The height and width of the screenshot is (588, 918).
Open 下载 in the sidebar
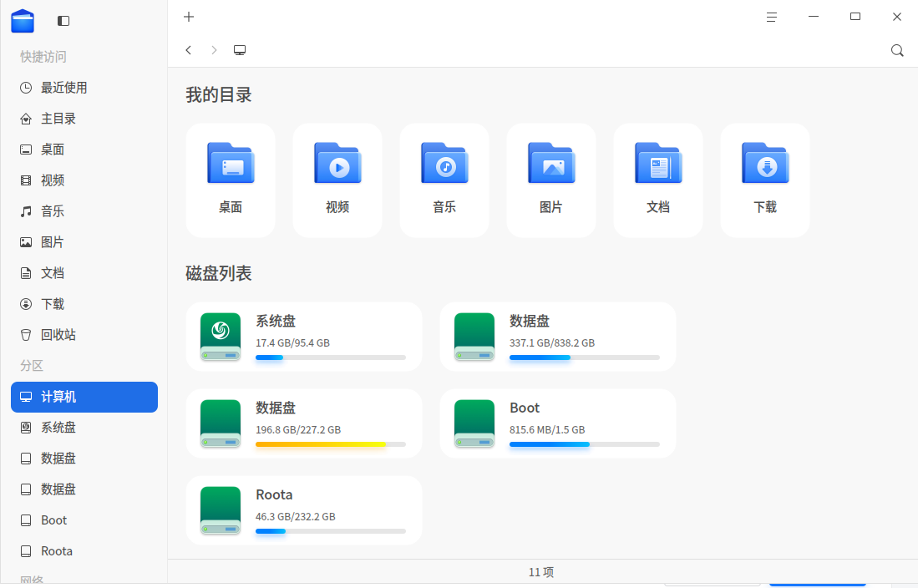coord(84,305)
